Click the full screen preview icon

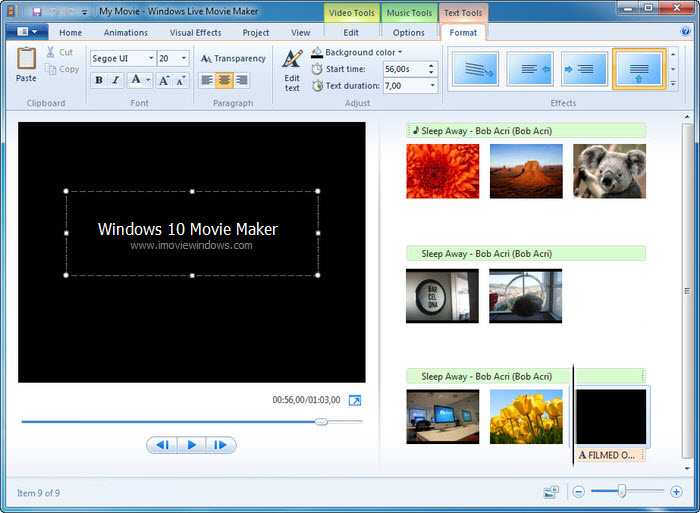coord(354,400)
